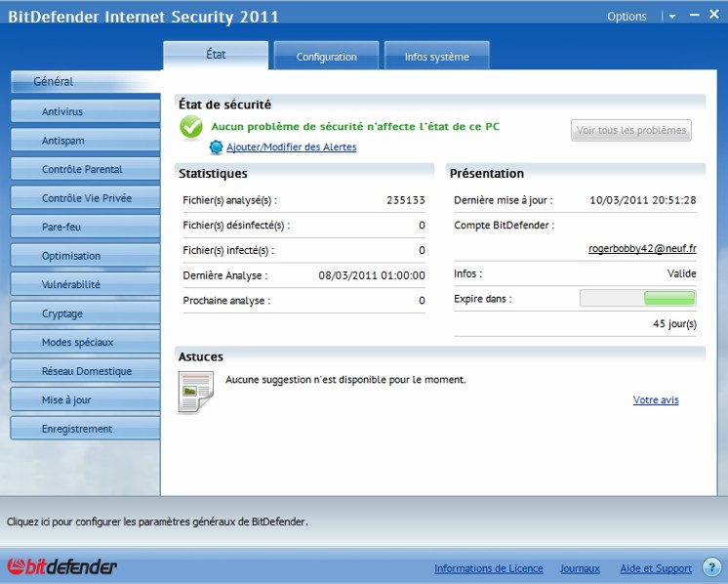Click the Prochaine analyse label
Image resolution: width=728 pixels, height=584 pixels.
226,301
